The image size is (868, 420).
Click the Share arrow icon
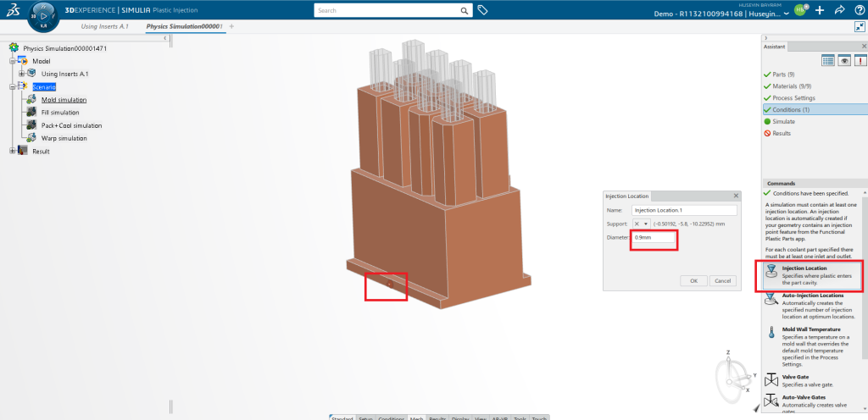coord(838,11)
